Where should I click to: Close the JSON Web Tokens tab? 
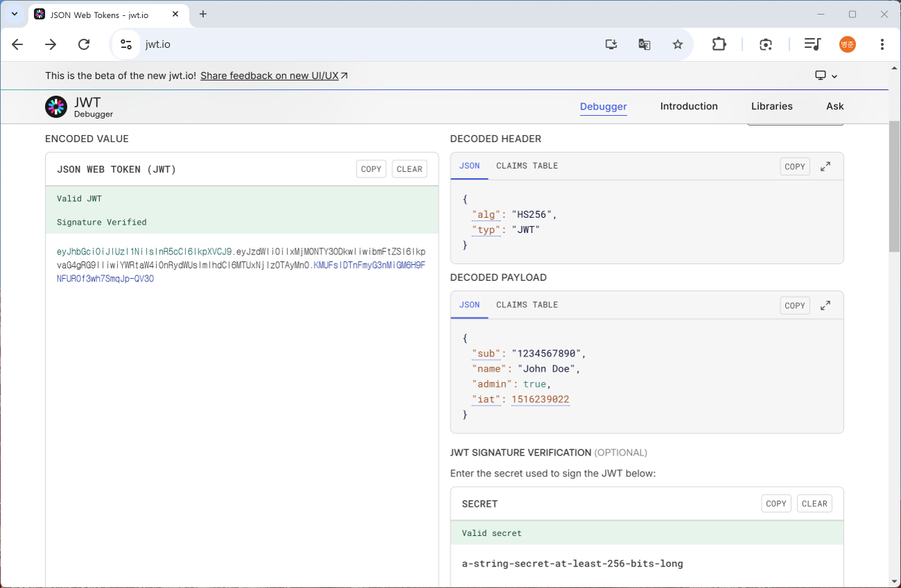click(x=175, y=14)
